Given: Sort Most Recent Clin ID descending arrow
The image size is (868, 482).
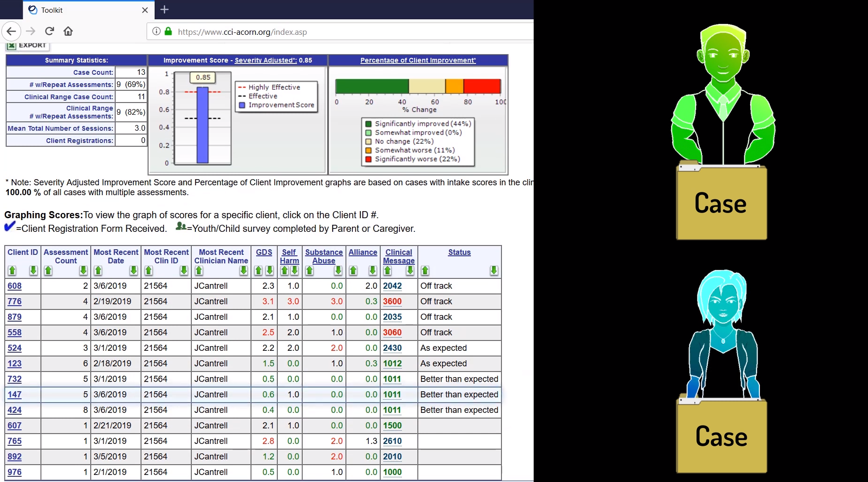Looking at the screenshot, I should (184, 270).
